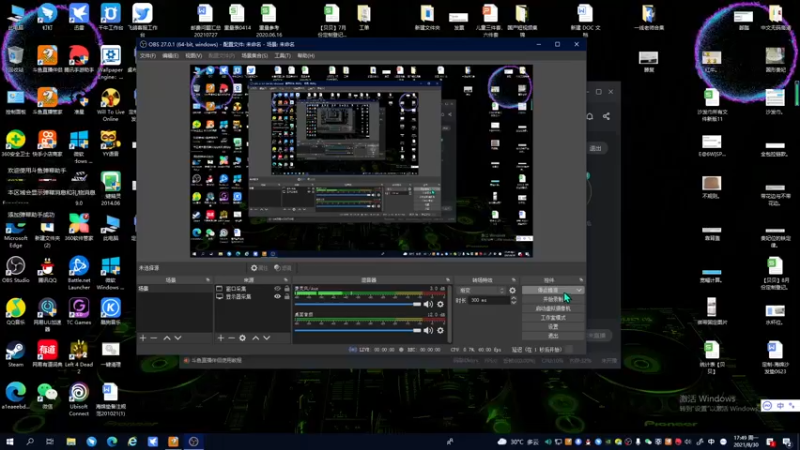
Task: Open the 帮助(H) menu
Action: click(306, 56)
